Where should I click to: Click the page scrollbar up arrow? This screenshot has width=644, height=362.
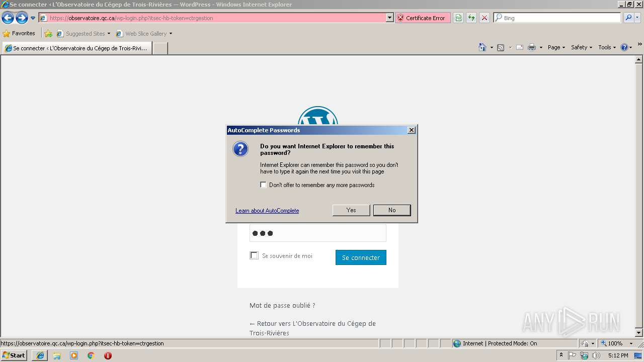[x=639, y=60]
